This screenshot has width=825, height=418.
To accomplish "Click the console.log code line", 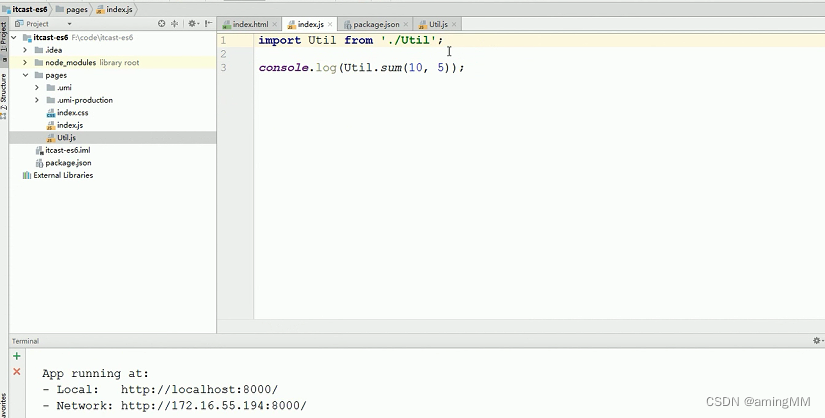I will 361,68.
